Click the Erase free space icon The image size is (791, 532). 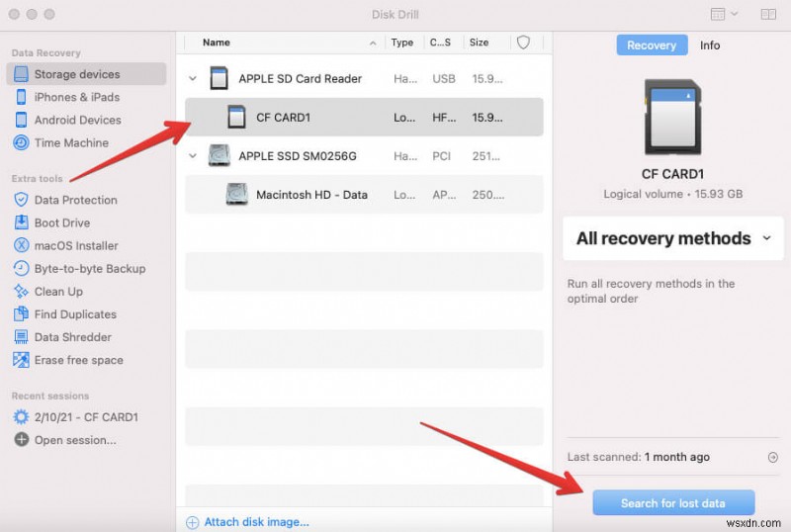point(21,360)
